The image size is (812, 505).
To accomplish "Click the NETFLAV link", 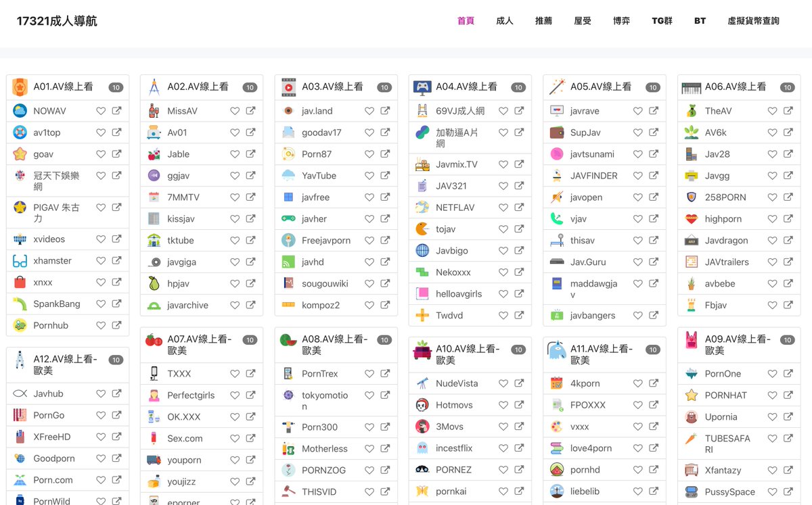I will [x=455, y=208].
